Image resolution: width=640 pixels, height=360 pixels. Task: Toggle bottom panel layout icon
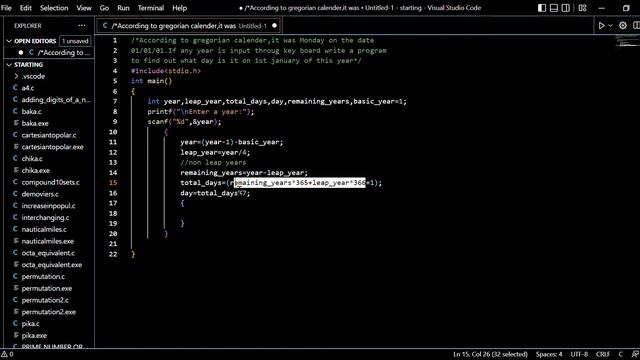tap(553, 8)
